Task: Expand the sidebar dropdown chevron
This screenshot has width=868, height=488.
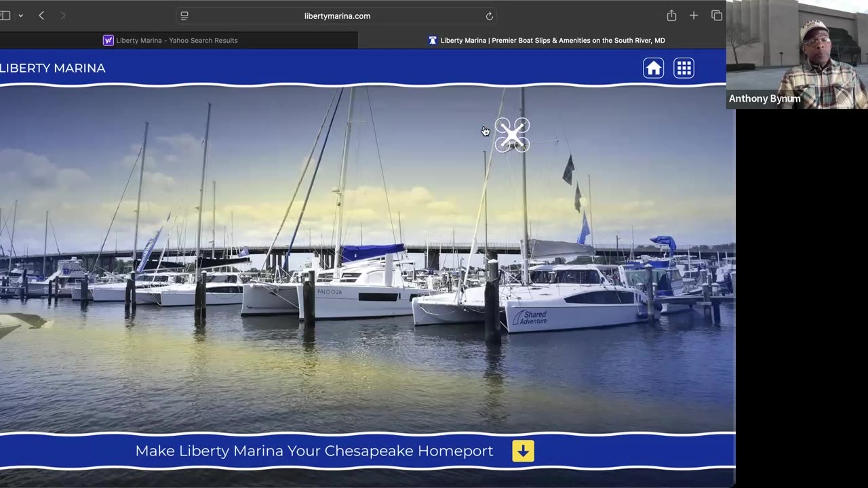Action: [20, 16]
